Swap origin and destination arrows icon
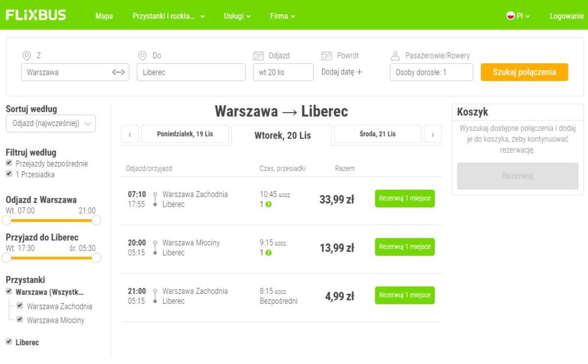The height and width of the screenshot is (364, 588). [x=118, y=72]
